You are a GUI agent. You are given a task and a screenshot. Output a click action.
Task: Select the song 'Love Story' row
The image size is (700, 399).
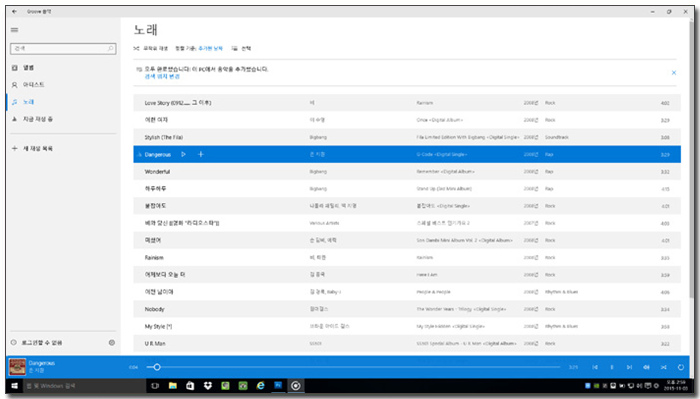point(407,103)
